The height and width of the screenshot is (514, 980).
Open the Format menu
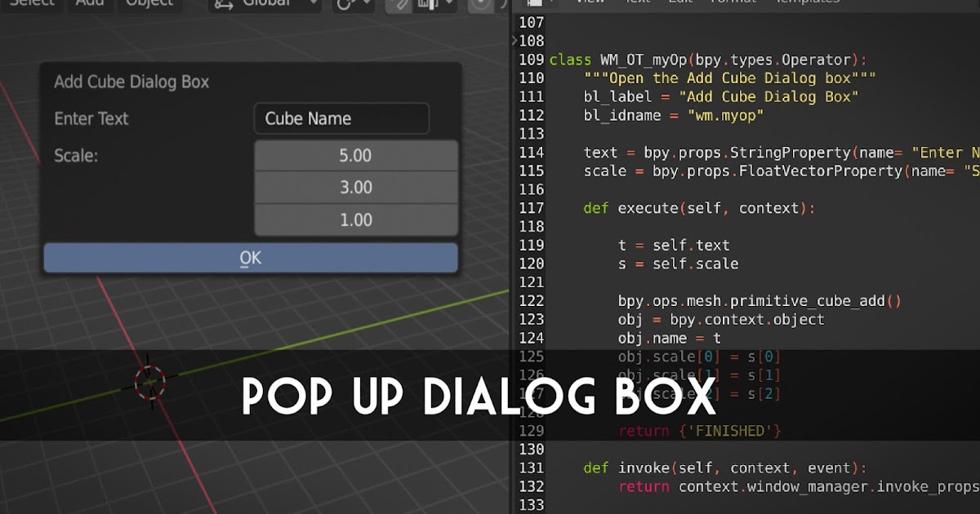(733, 3)
